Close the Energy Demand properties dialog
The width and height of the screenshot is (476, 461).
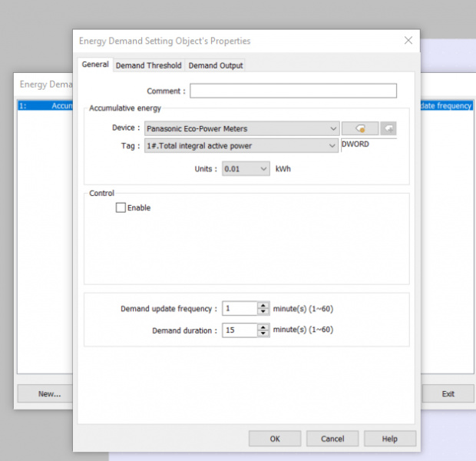(x=408, y=41)
